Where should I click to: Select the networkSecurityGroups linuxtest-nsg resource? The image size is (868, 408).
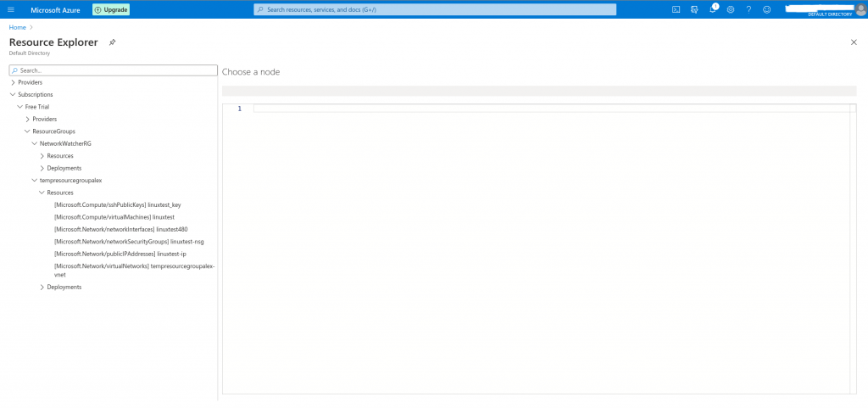(129, 242)
